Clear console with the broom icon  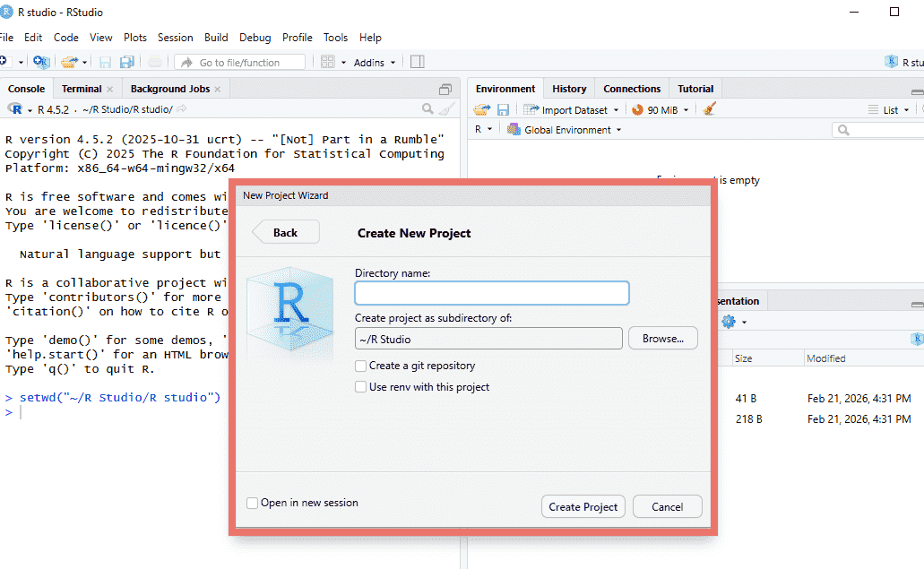pyautogui.click(x=447, y=109)
